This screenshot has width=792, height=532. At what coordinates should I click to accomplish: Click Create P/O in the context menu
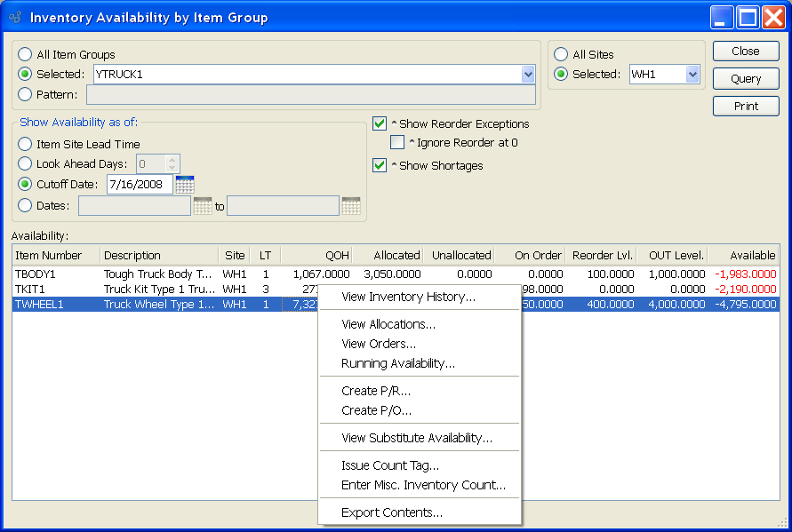[x=376, y=410]
